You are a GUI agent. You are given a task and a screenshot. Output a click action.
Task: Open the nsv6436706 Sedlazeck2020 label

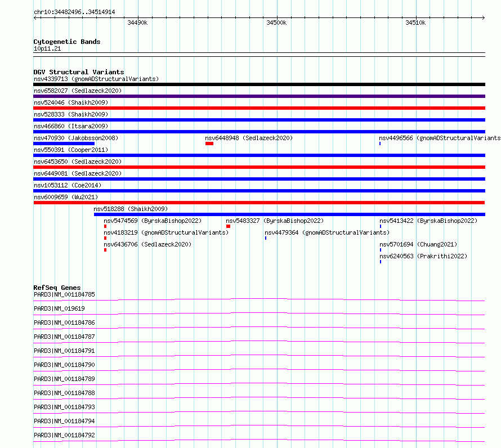pyautogui.click(x=147, y=244)
